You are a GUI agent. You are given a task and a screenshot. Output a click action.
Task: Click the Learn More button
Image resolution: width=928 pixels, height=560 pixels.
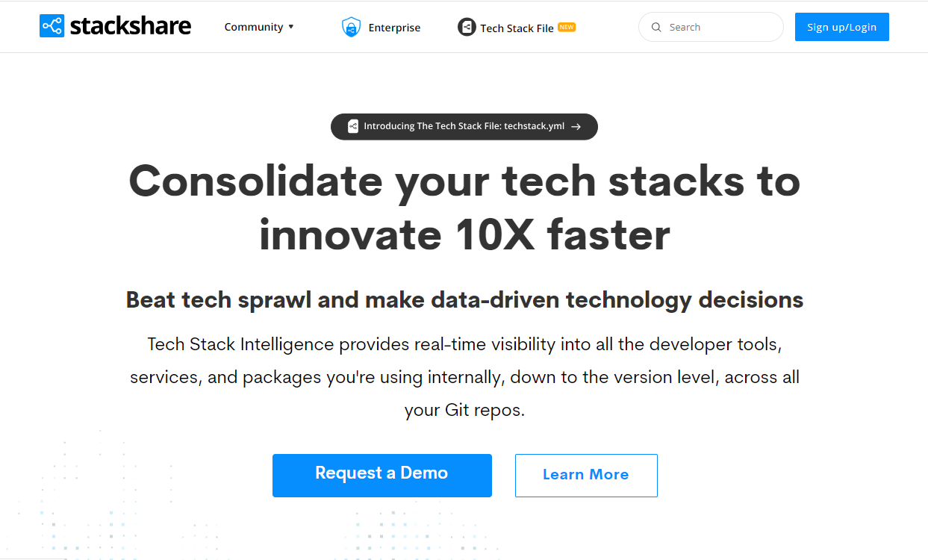[x=586, y=475]
